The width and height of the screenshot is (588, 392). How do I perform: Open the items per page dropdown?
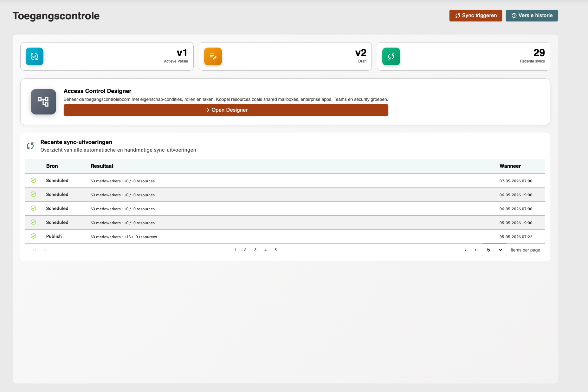tap(494, 250)
